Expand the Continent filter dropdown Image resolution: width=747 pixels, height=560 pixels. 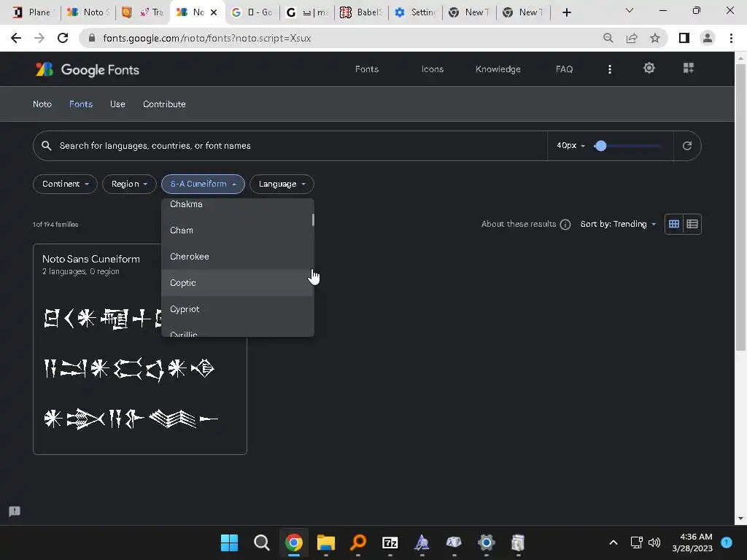65,184
